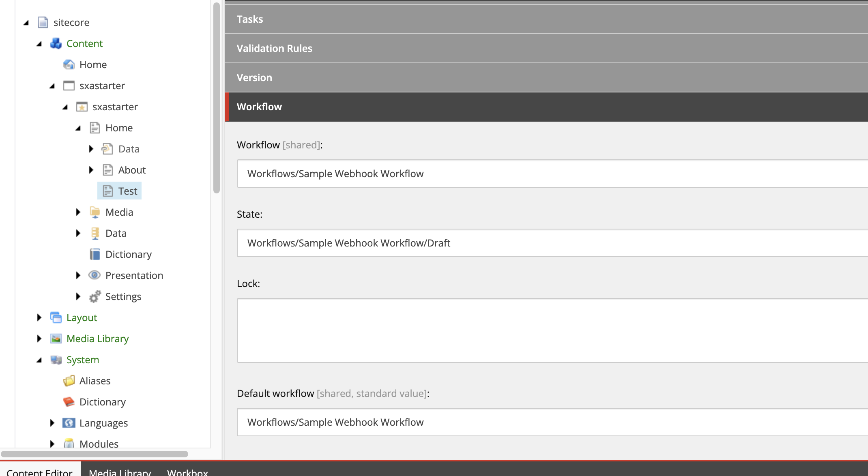Collapse the System node
The width and height of the screenshot is (868, 476).
coord(39,360)
